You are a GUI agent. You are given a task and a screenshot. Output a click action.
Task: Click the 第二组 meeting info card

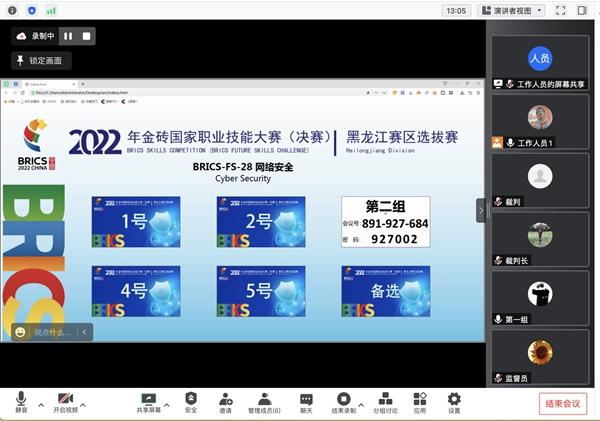(386, 222)
